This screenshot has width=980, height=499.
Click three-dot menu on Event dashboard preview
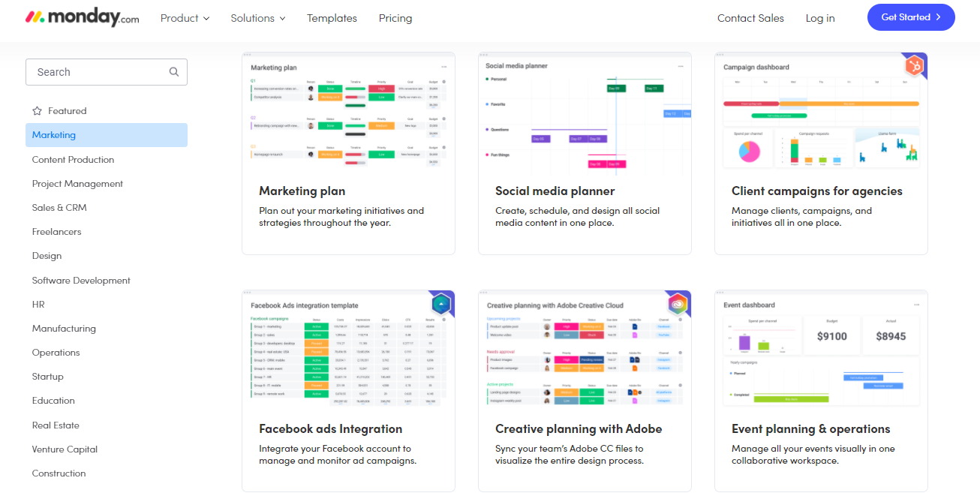[917, 305]
